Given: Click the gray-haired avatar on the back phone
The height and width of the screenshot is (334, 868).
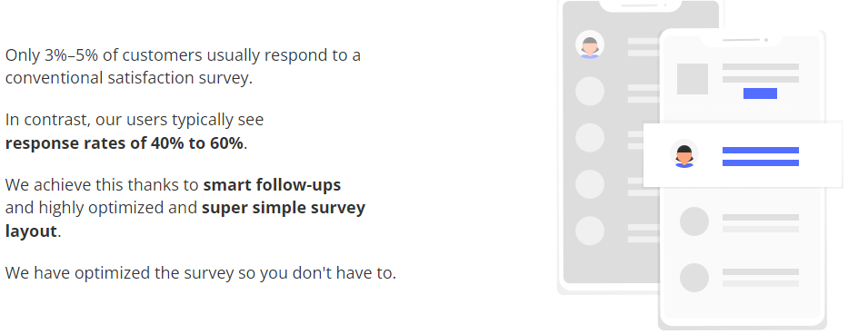Looking at the screenshot, I should coord(590,44).
